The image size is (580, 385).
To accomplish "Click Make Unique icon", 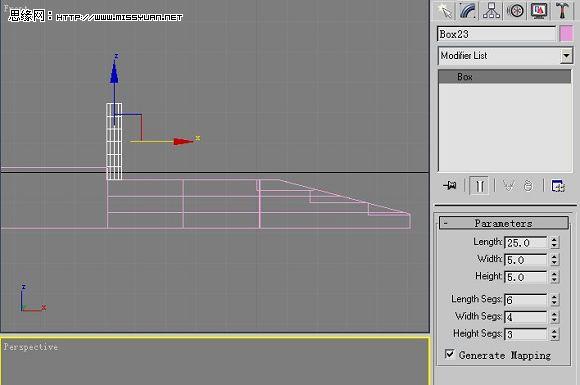I will click(x=509, y=185).
